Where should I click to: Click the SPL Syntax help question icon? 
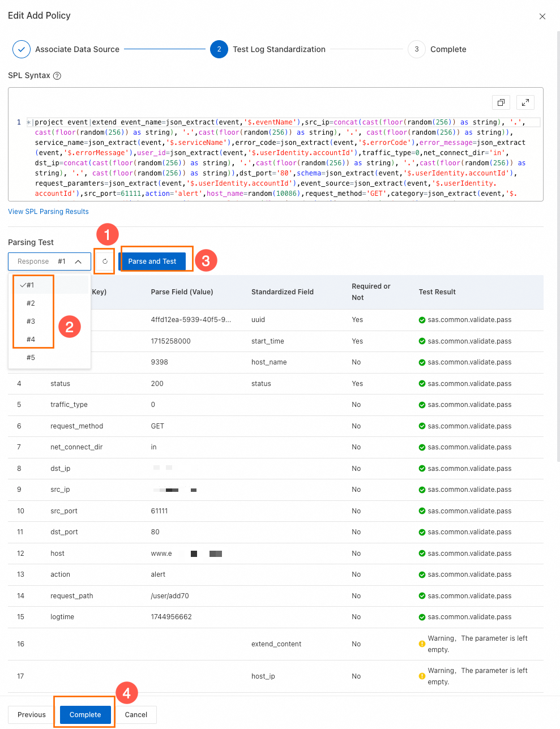pos(57,76)
